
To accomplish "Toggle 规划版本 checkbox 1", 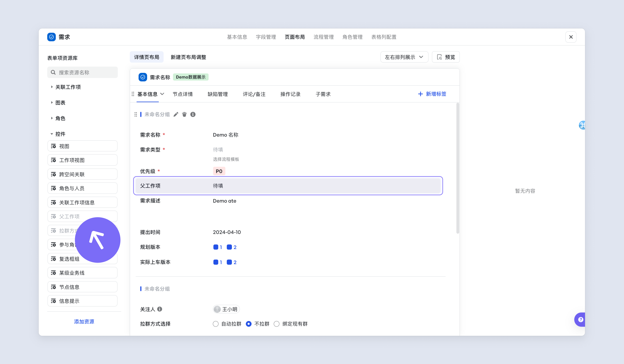I will point(216,247).
